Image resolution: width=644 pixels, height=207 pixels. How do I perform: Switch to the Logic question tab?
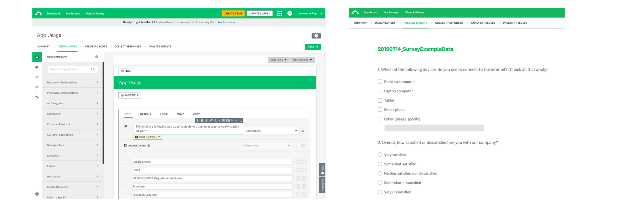point(164,114)
